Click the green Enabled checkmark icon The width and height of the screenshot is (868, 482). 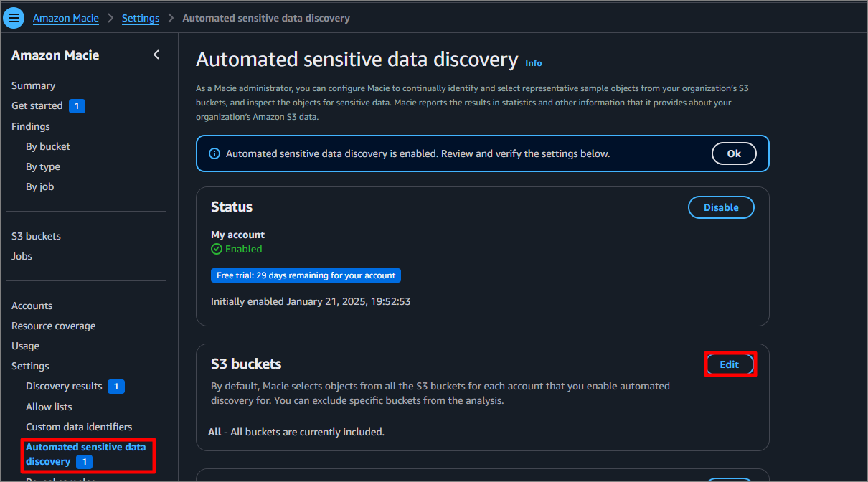[x=217, y=249]
